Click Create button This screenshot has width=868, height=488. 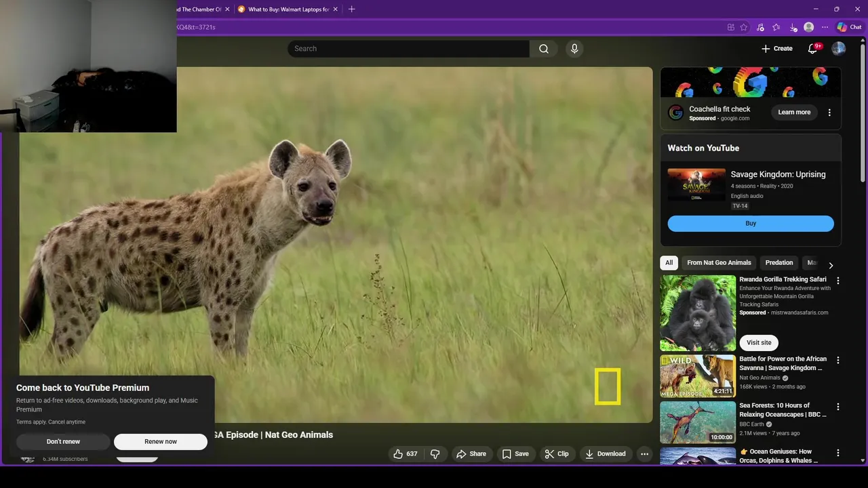[x=776, y=49]
